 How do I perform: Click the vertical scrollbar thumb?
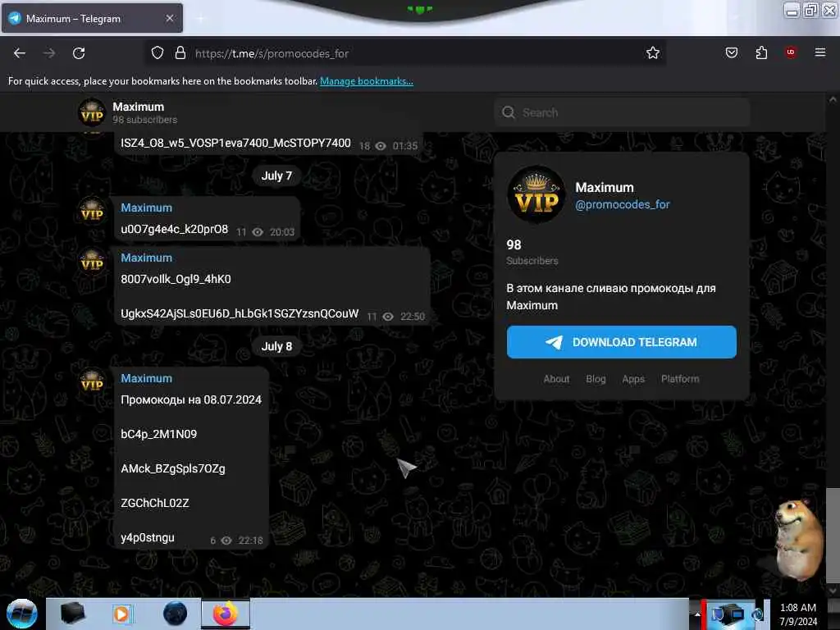tap(833, 534)
